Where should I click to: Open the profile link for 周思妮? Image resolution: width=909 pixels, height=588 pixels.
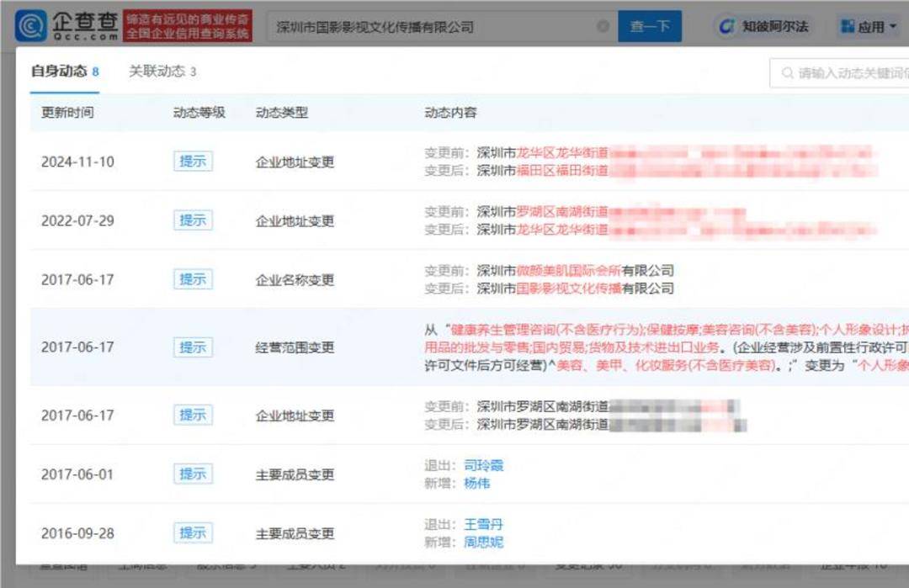pos(483,543)
